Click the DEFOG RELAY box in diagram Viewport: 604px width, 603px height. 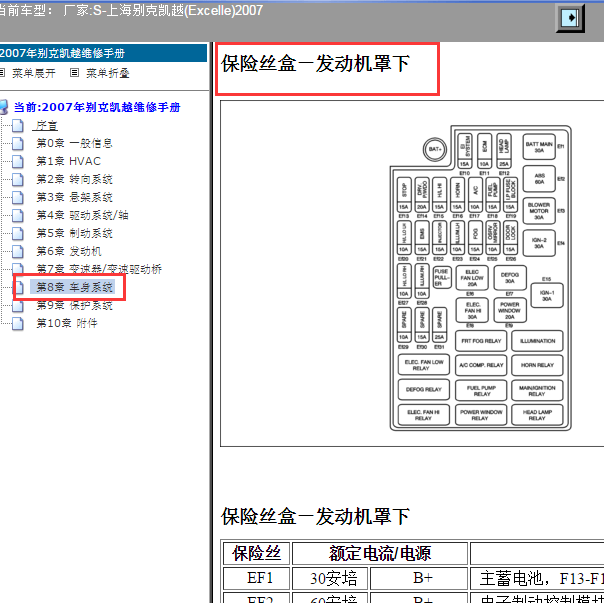(424, 390)
